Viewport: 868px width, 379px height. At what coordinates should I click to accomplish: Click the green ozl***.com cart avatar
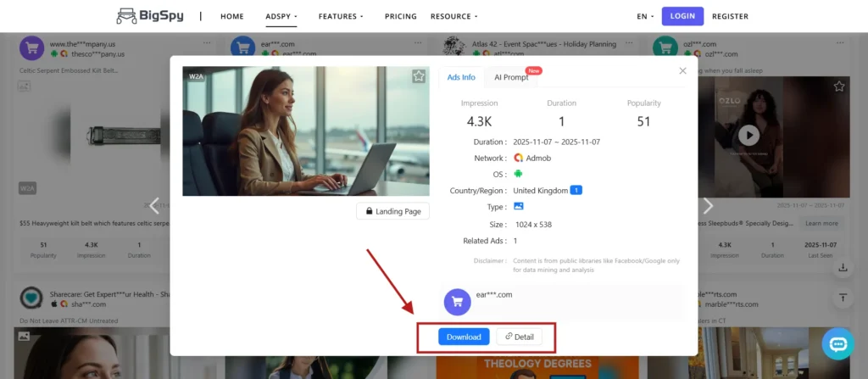(665, 47)
